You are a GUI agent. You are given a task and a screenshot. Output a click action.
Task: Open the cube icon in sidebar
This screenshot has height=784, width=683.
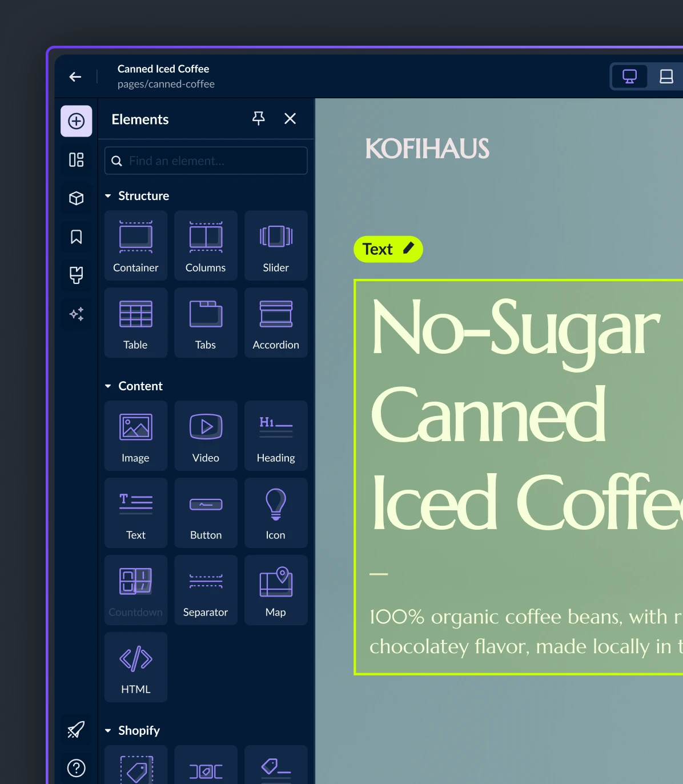[x=77, y=198]
